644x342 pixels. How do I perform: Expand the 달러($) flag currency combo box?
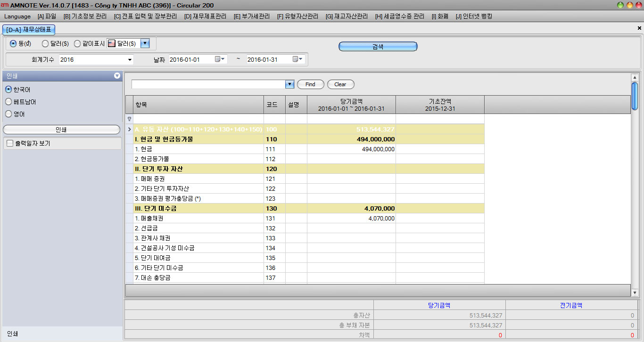click(x=145, y=43)
